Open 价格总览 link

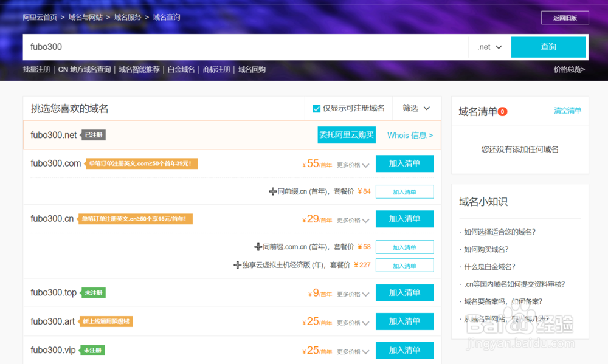(x=569, y=69)
